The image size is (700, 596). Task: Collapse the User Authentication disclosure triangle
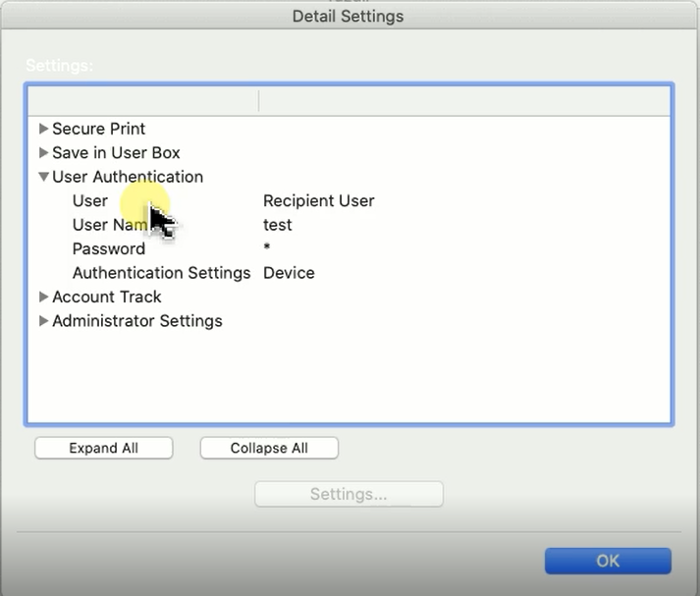pos(43,177)
